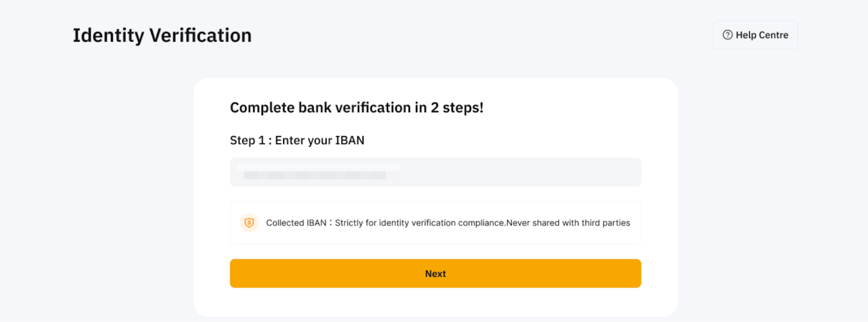The width and height of the screenshot is (868, 322).
Task: Click "2 steps!" in the card heading
Action: 457,108
